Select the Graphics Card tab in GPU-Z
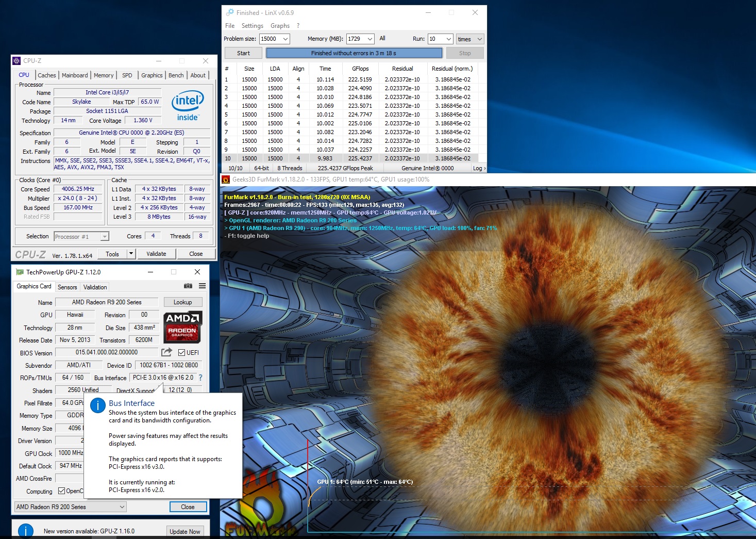 [x=34, y=286]
